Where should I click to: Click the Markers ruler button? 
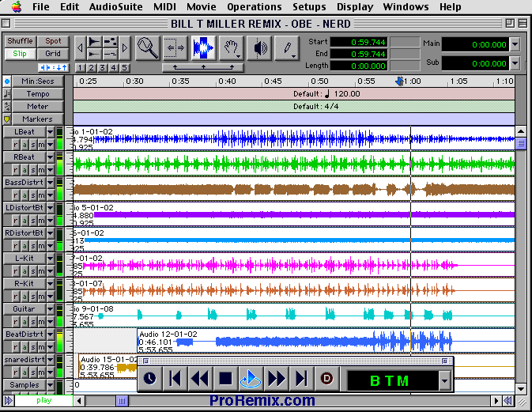pyautogui.click(x=37, y=119)
